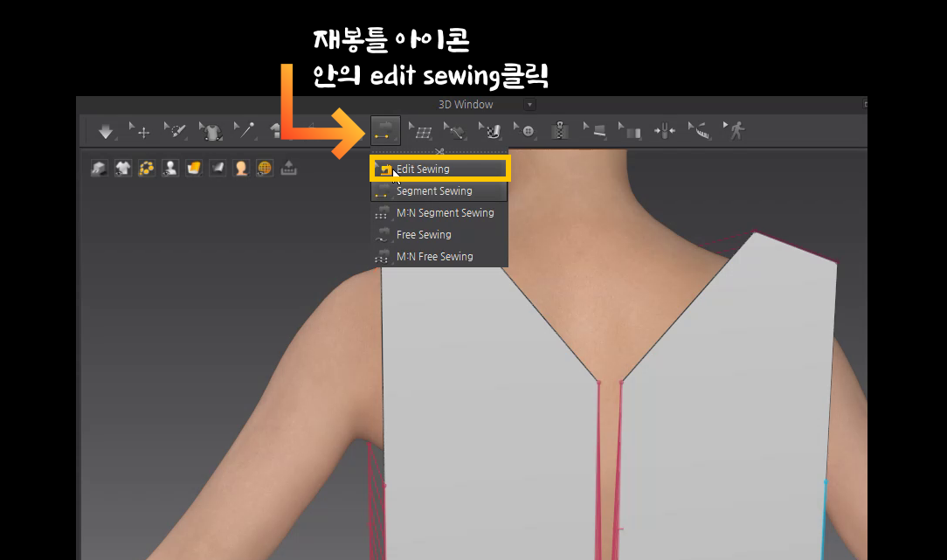Toggle the avatar skin head icon
947x560 pixels.
[241, 168]
